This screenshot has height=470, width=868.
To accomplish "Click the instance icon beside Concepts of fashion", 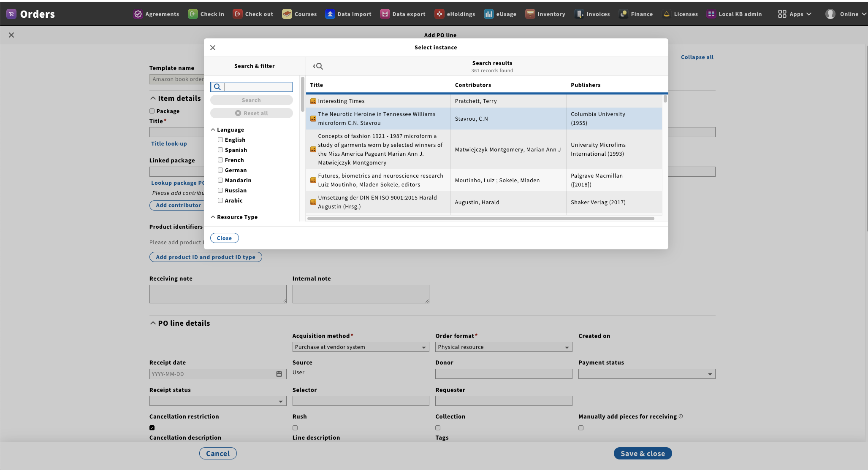I will point(313,149).
